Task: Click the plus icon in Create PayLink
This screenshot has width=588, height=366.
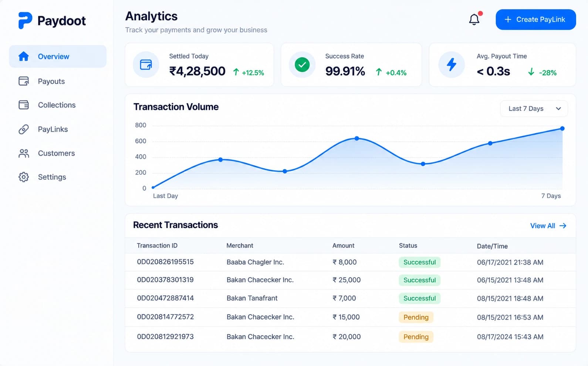Action: click(x=508, y=20)
